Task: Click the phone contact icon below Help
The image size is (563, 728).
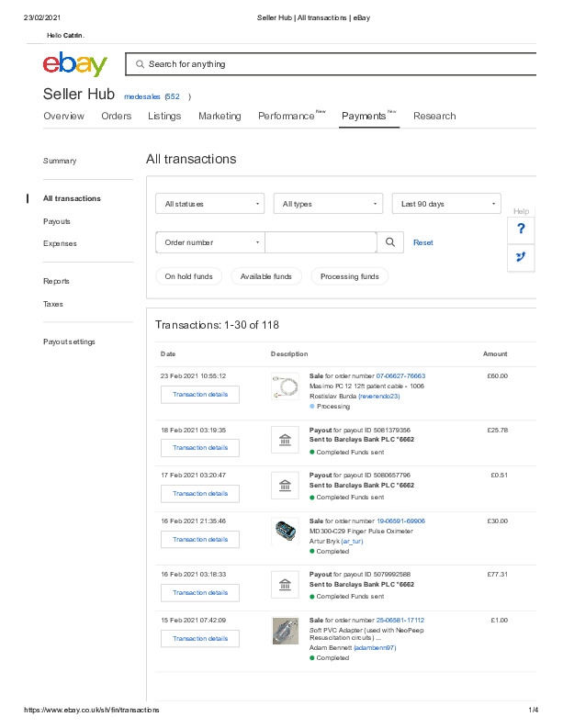Action: pos(521,257)
